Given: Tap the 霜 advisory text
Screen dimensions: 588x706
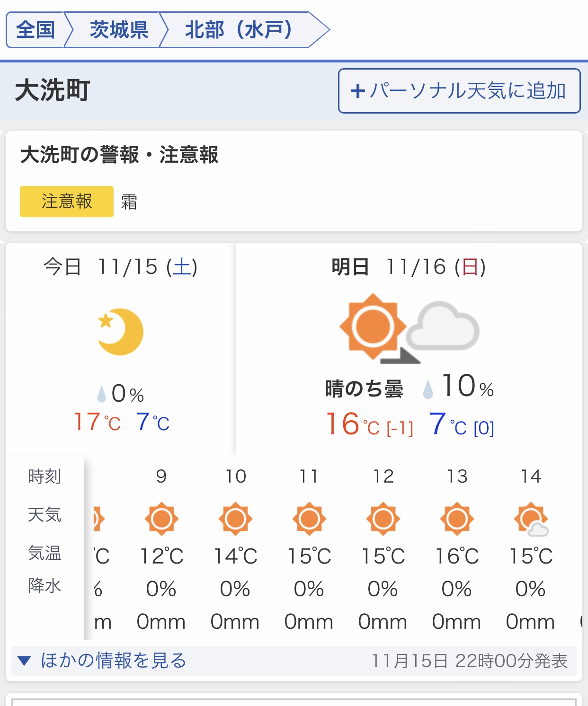Looking at the screenshot, I should pos(129,202).
